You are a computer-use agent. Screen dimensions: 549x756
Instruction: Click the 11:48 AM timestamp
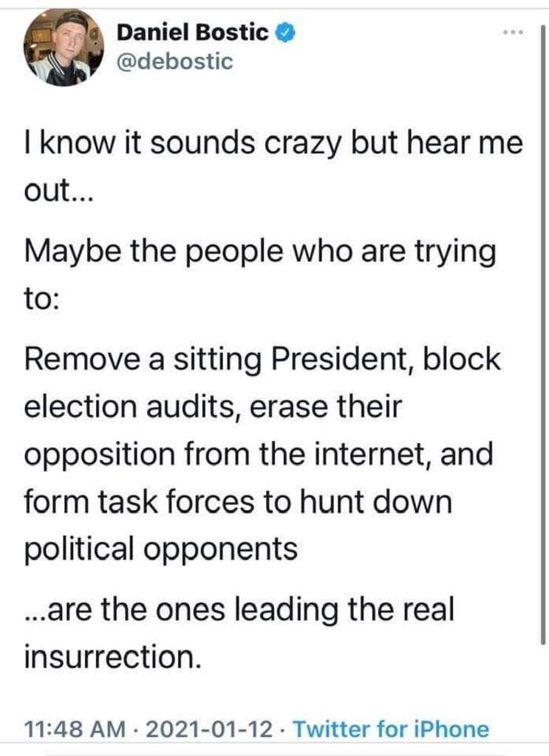pos(75,729)
